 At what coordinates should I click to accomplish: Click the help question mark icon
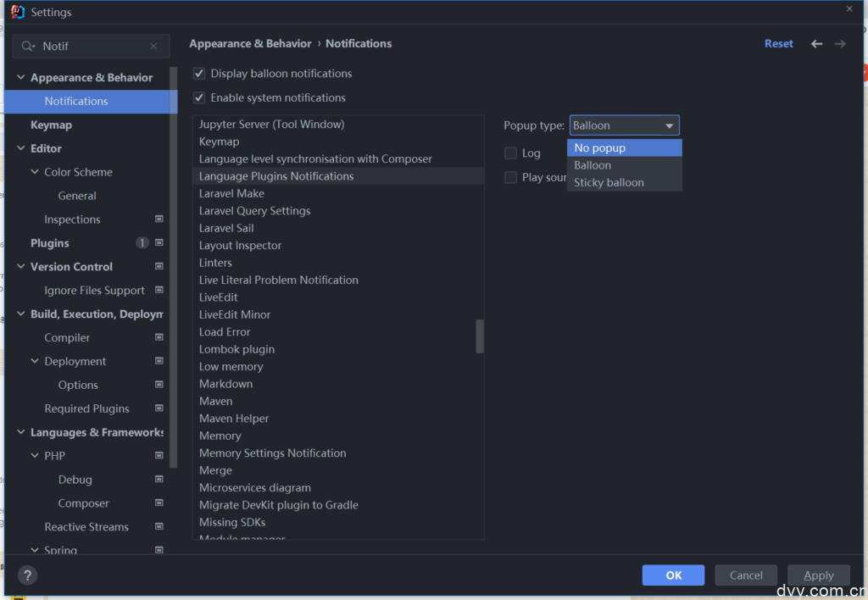click(27, 575)
